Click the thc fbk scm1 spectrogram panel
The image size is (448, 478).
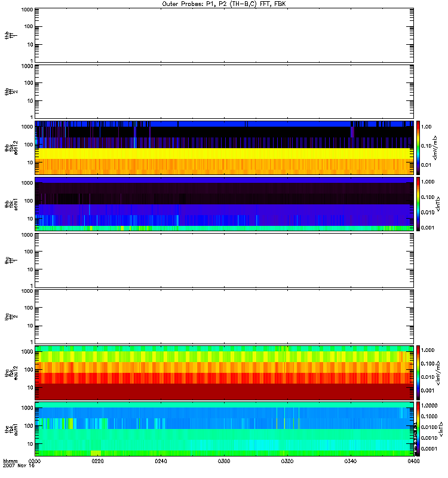225,429
